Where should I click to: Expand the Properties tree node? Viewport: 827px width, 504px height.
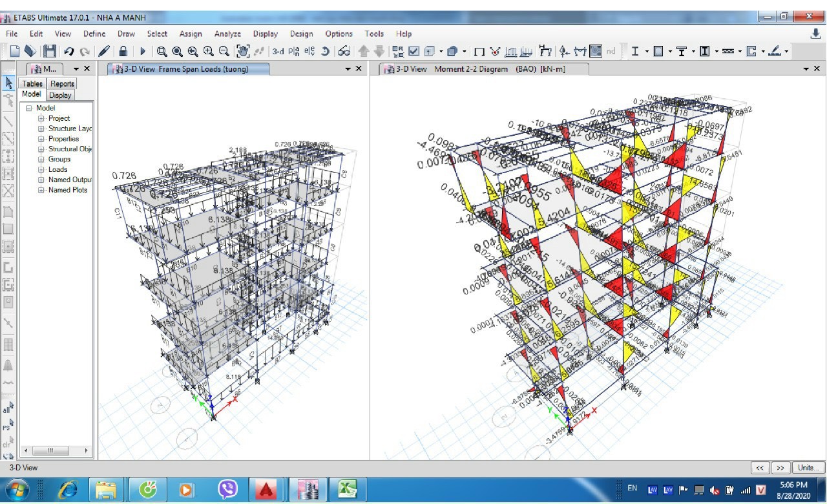(x=41, y=139)
